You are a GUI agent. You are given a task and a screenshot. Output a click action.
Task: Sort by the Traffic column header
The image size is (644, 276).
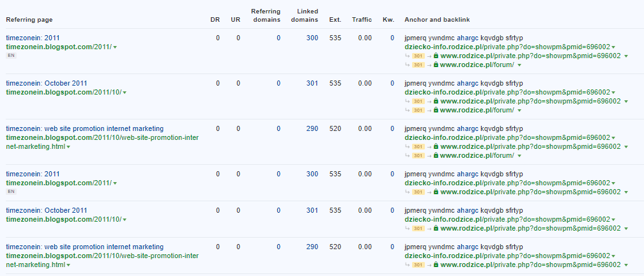(x=362, y=20)
